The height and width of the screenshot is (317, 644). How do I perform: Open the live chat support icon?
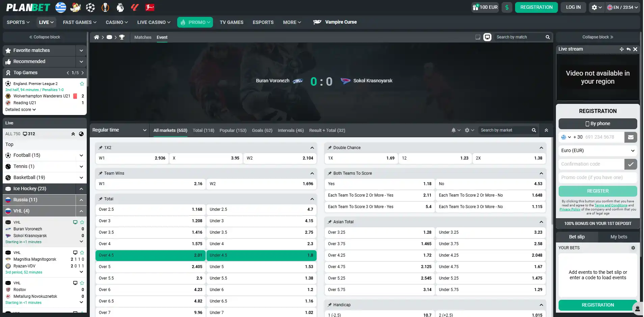637,309
